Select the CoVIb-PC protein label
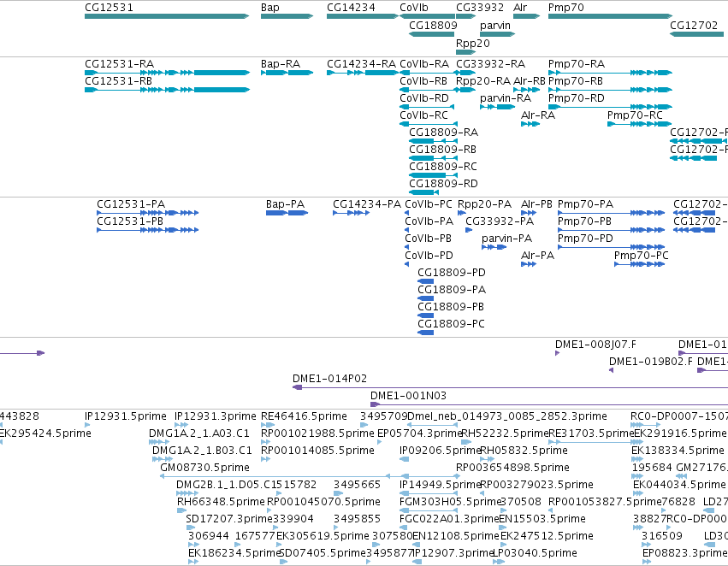 (x=429, y=204)
